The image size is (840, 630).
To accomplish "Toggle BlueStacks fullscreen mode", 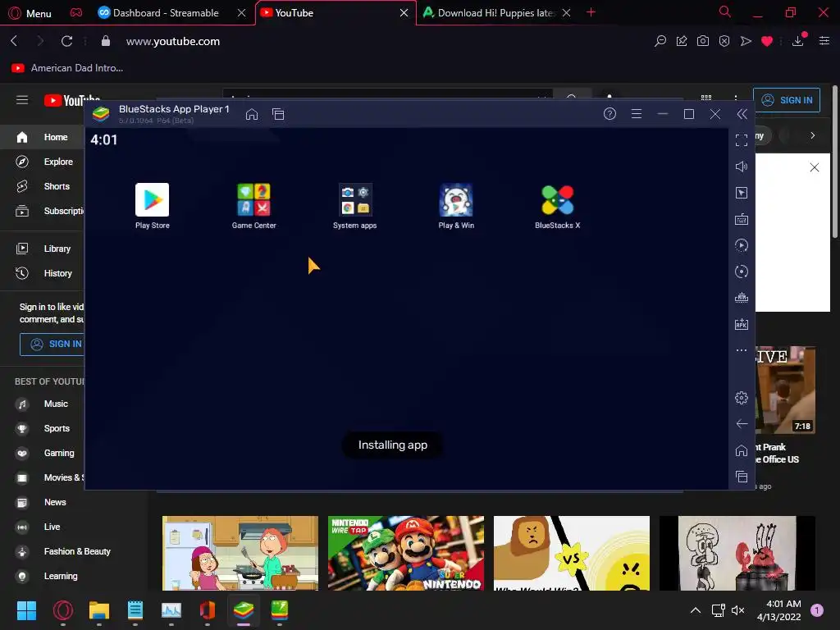I will (742, 140).
